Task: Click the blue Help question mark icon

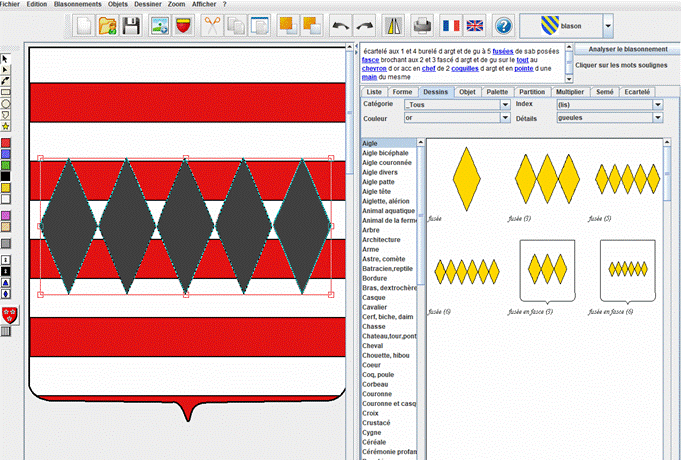Action: point(504,25)
